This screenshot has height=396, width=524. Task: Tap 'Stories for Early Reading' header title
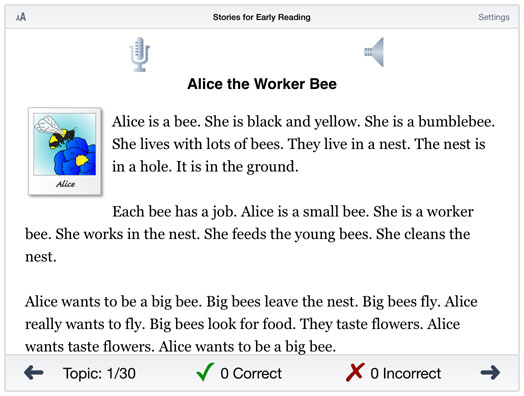[x=262, y=17]
